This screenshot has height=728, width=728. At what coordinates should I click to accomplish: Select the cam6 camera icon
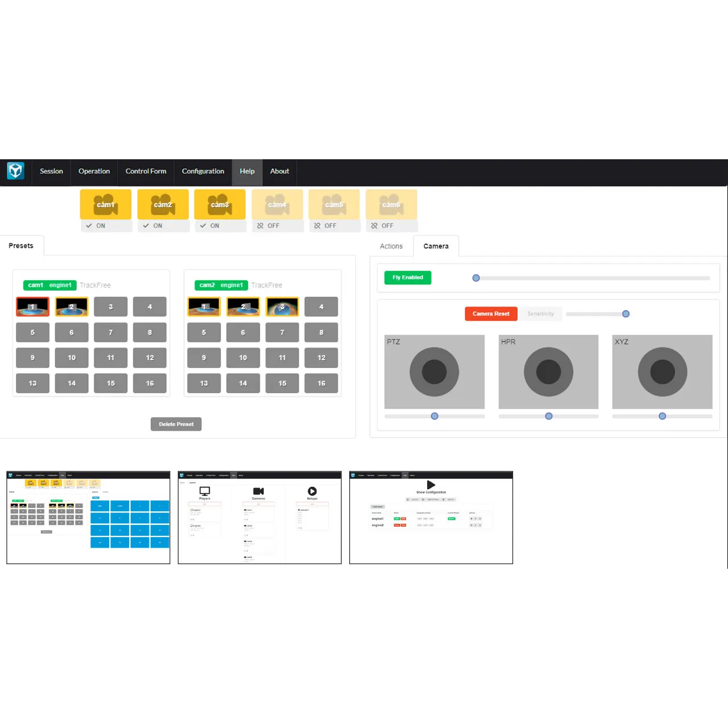tap(391, 205)
